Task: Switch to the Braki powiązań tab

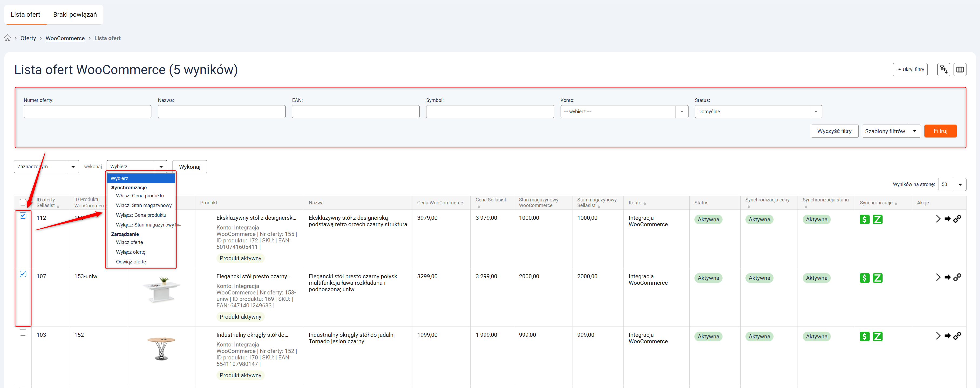Action: point(75,15)
